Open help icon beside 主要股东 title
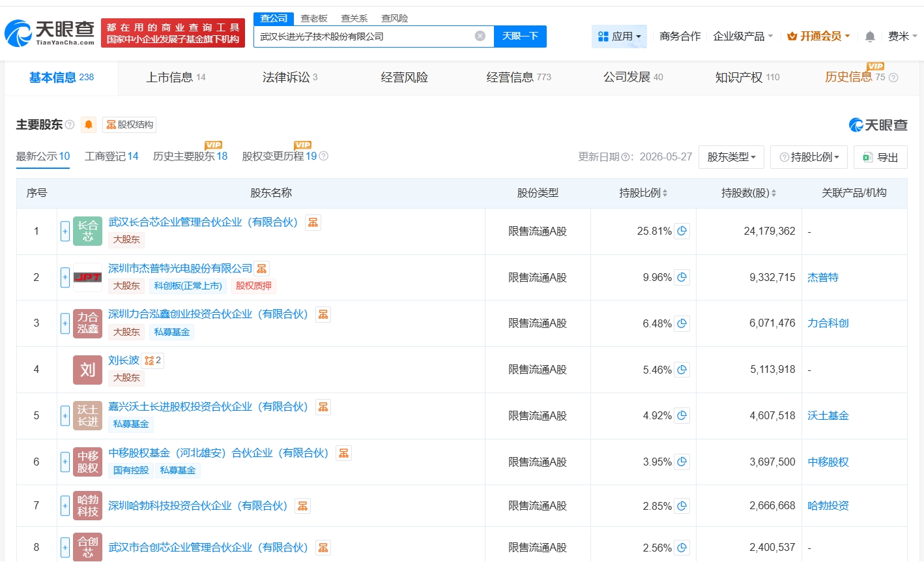Viewport: 924px width, 562px height. (70, 125)
